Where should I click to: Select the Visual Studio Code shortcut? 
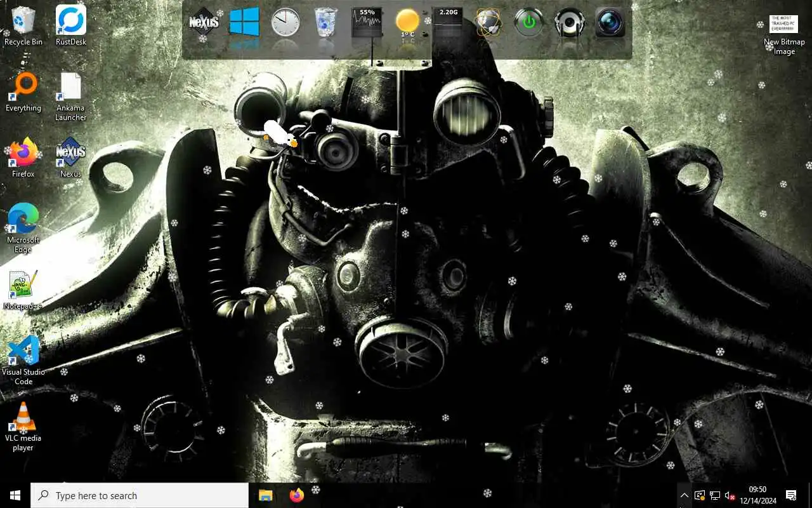[23, 361]
